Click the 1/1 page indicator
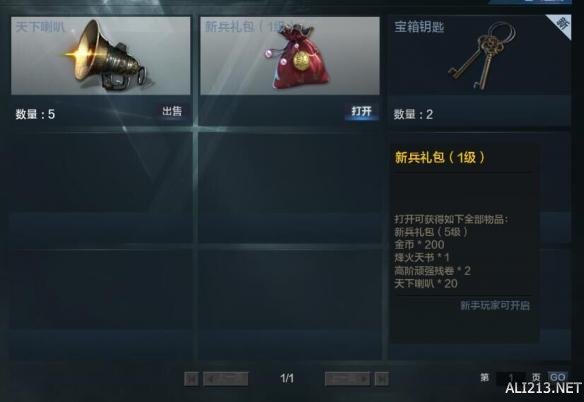 coord(287,379)
